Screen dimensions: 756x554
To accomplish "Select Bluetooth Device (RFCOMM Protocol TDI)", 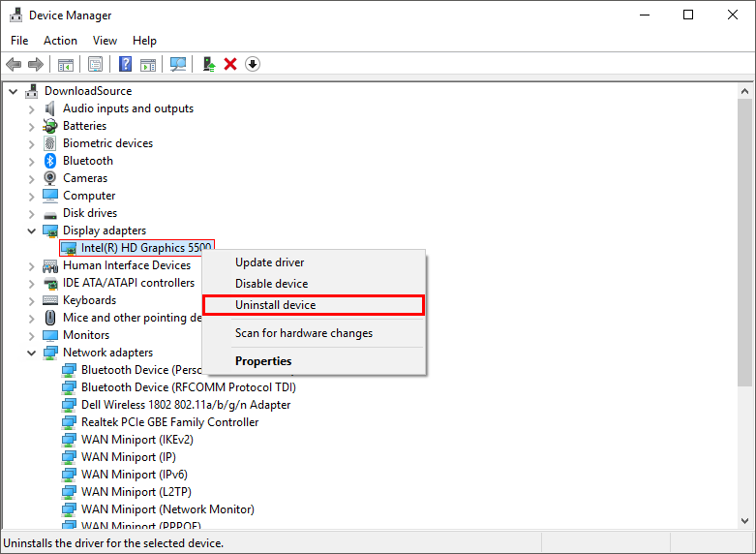I will click(x=189, y=387).
